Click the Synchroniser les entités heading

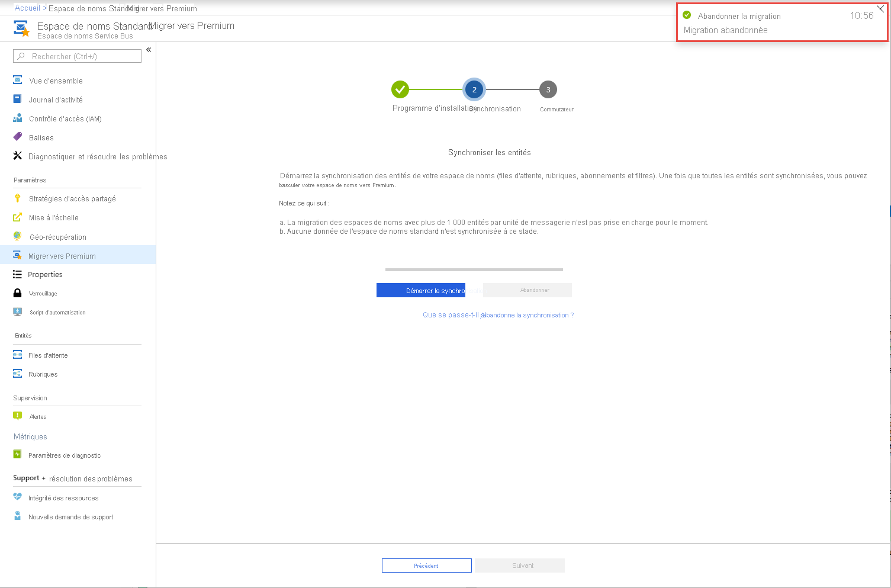(490, 152)
